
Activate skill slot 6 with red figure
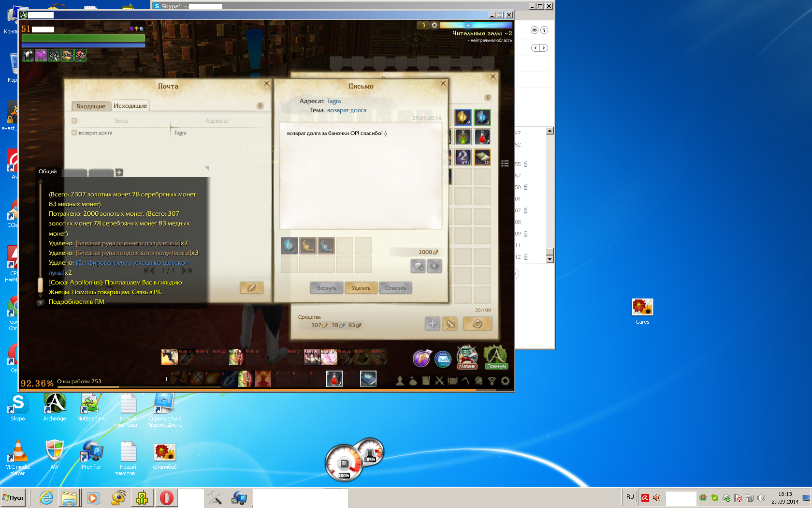tap(263, 379)
